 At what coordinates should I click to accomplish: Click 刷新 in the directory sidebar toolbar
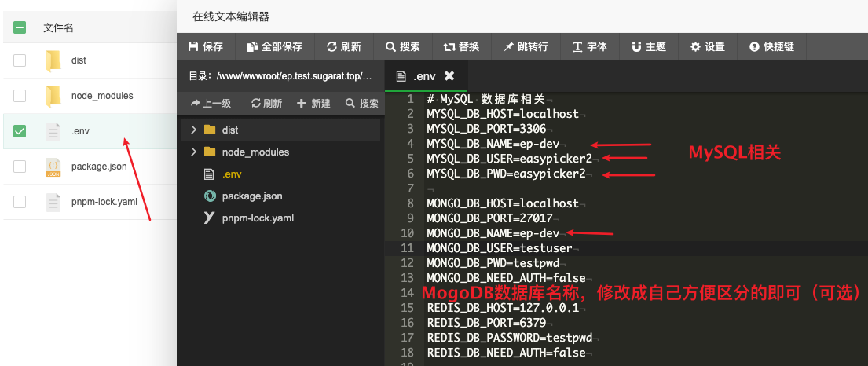266,104
